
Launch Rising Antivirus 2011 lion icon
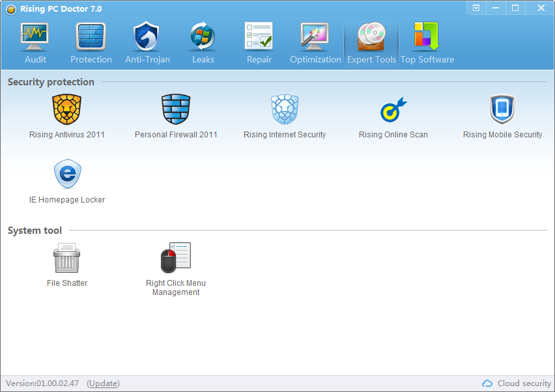coord(67,109)
